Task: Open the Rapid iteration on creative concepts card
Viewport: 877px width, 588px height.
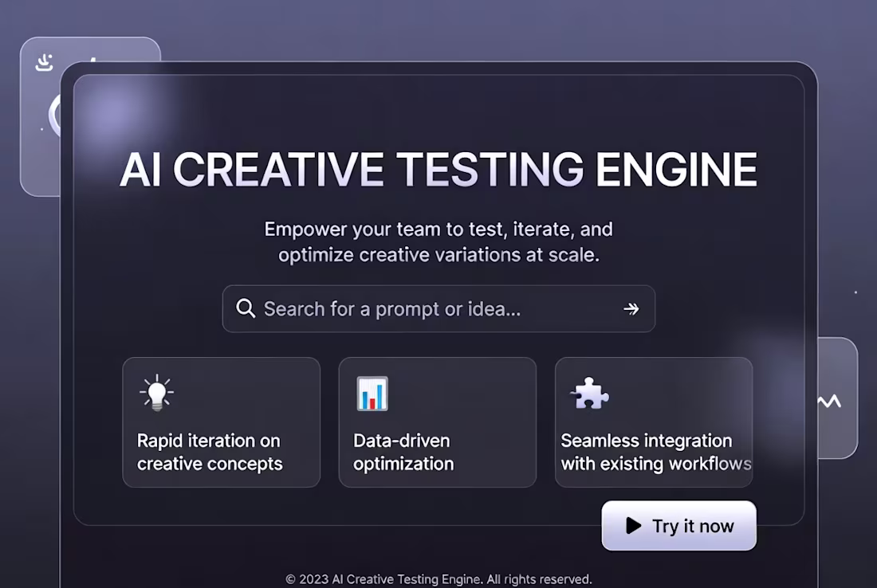Action: coord(222,422)
